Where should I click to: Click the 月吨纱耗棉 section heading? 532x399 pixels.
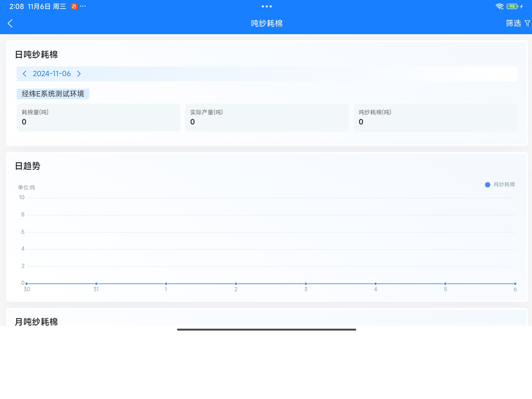(36, 321)
